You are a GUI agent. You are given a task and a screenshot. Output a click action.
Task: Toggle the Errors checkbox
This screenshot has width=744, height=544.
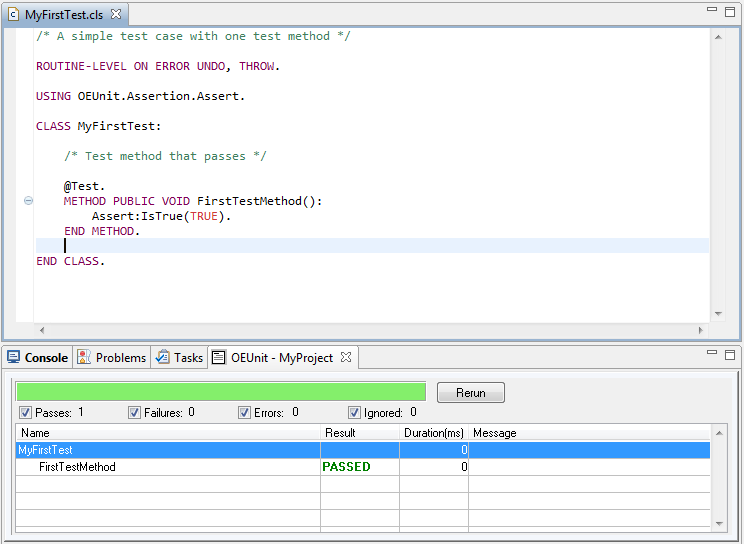tap(244, 413)
